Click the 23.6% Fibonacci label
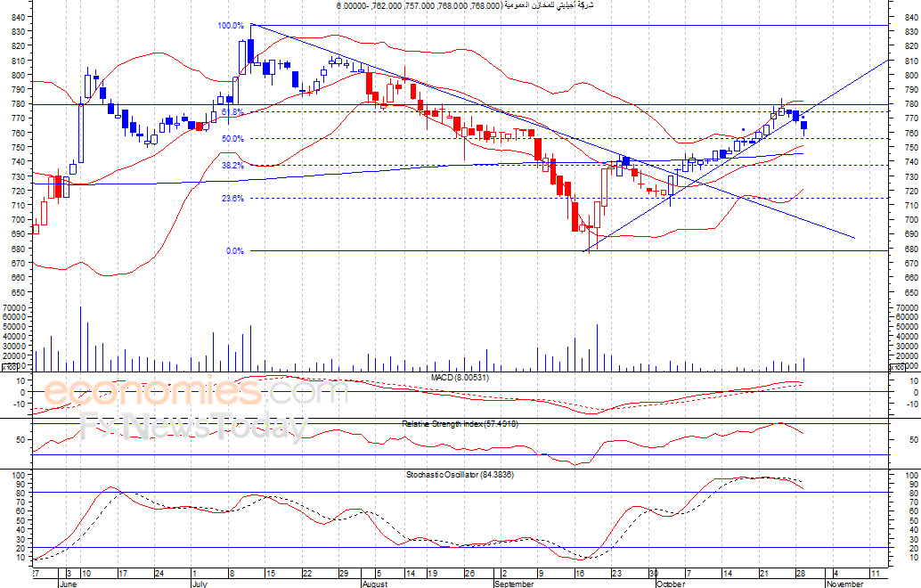The height and width of the screenshot is (588, 921). [232, 199]
